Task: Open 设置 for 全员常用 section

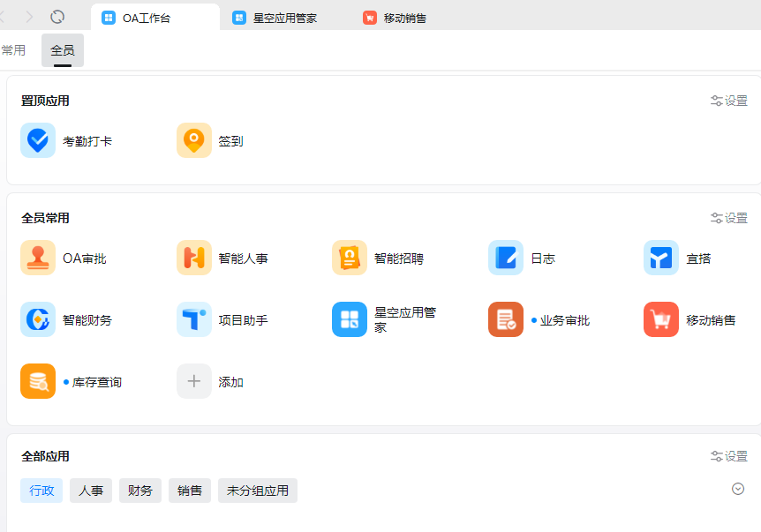Action: tap(729, 218)
